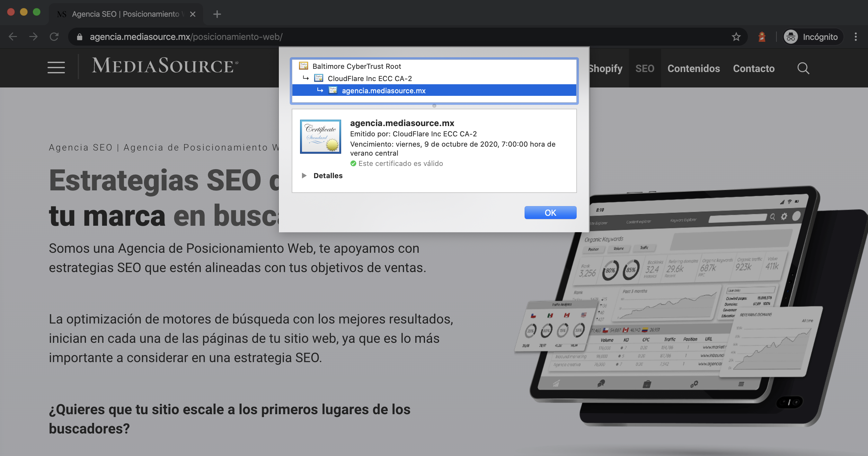Screen dimensions: 868x456
Task: Select agencia.mediasource.mx certificate row
Action: point(434,90)
